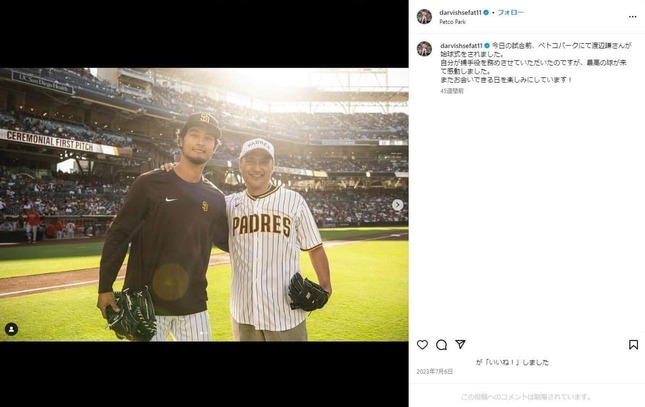Click the verified badge in post header
Screen dimensions: 645x407
coord(490,13)
